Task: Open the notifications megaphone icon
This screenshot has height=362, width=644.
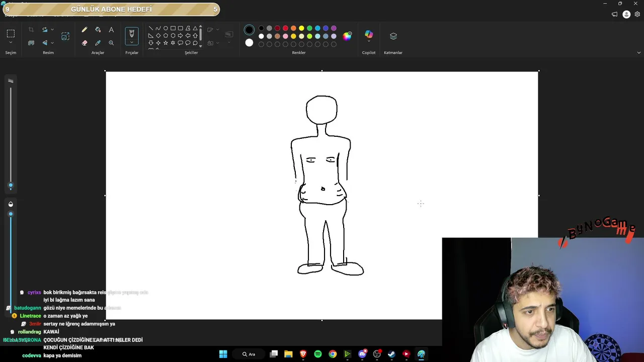Action: 614,14
